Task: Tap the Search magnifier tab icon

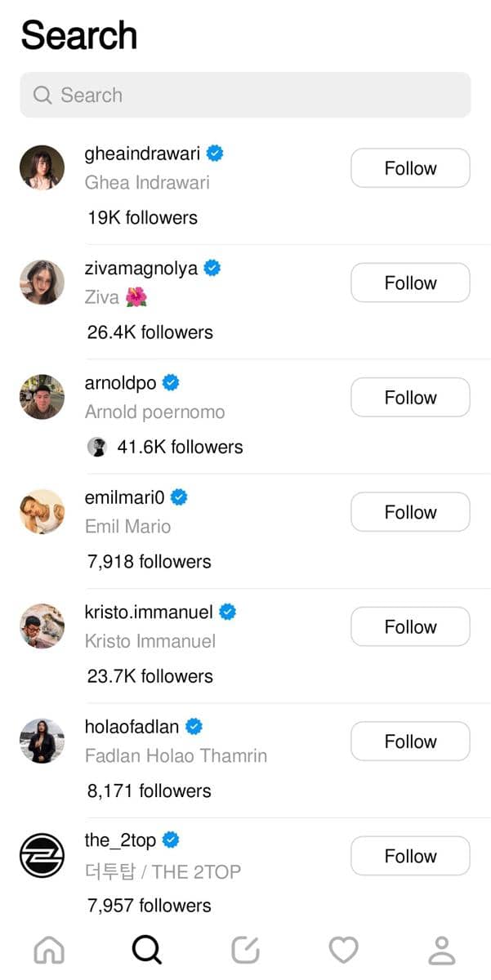Action: click(x=147, y=950)
